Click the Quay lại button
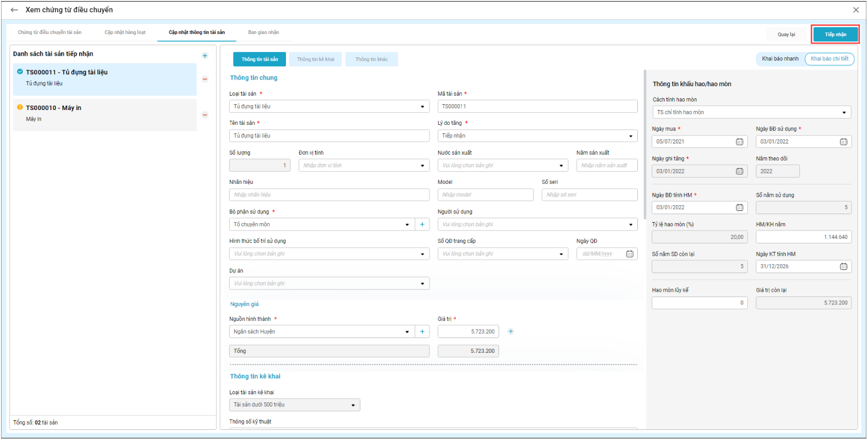Viewport: 868px width, 440px height. pos(786,35)
